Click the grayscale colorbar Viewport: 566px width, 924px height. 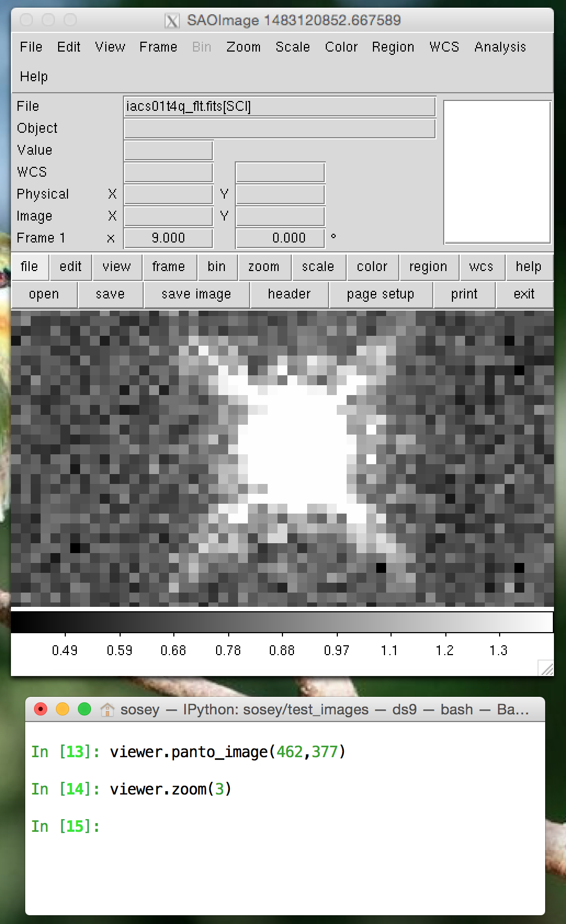coord(282,622)
